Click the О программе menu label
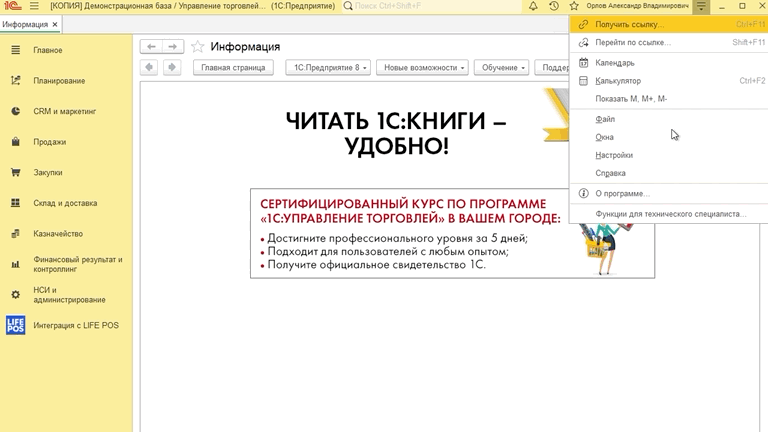768x432 pixels. [x=623, y=193]
